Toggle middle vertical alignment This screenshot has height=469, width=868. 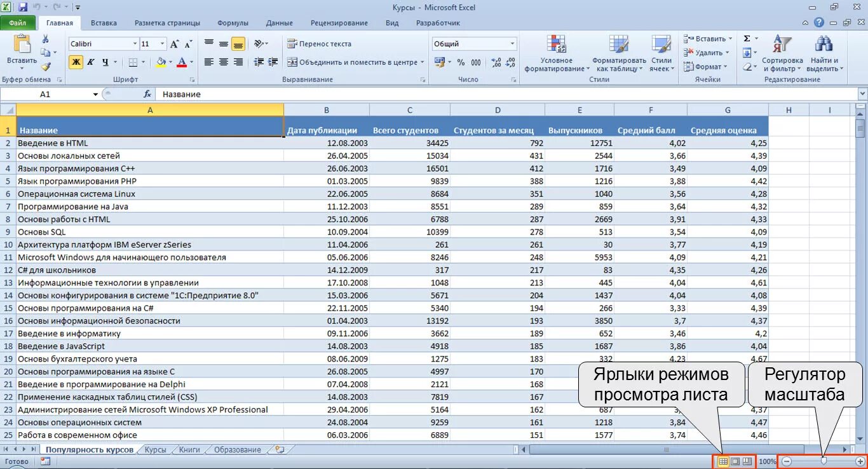[x=223, y=44]
